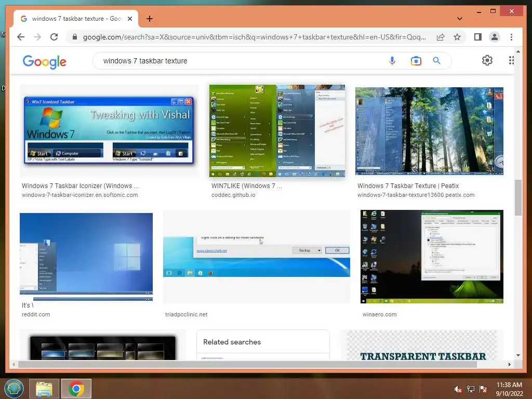Click the horizontal scroll left arrow
The image size is (532, 399).
click(14, 364)
